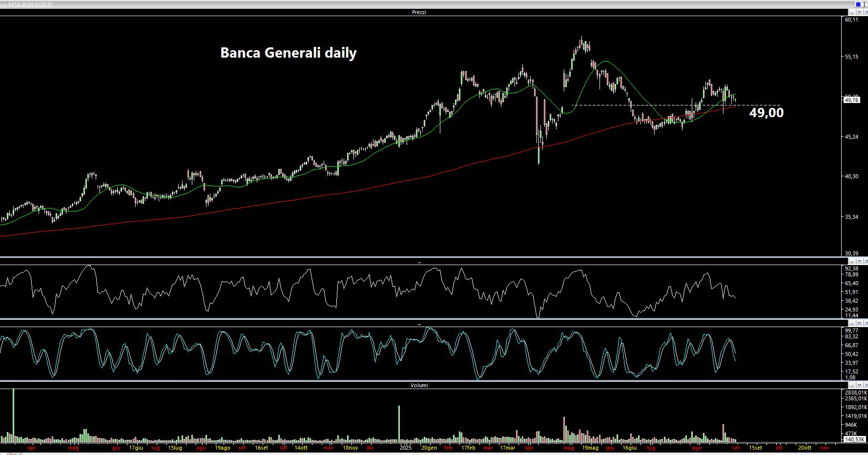Click the "1892,01K" volume scale value
Screen dimensions: 868x455
click(x=856, y=407)
